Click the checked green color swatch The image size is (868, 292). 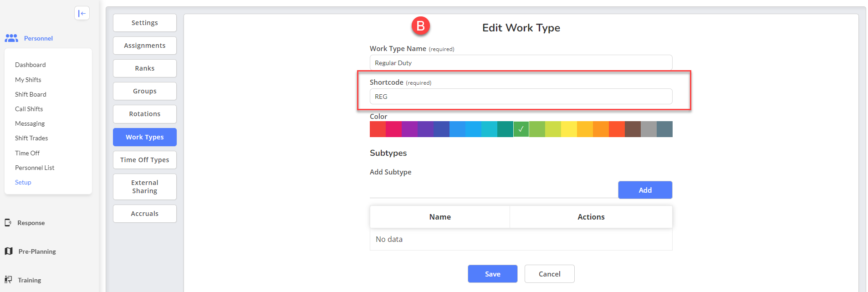coord(521,129)
